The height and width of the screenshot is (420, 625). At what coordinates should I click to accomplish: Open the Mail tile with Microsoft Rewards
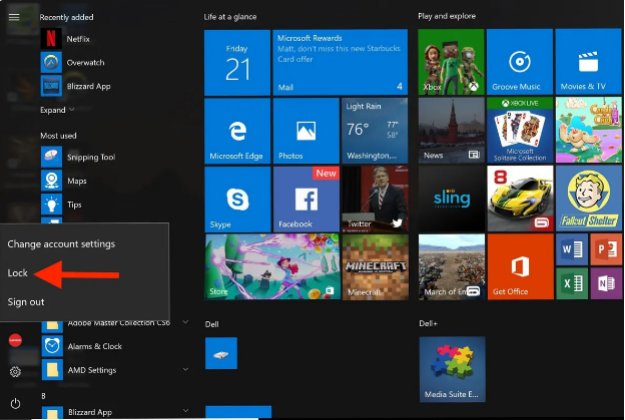click(x=340, y=63)
